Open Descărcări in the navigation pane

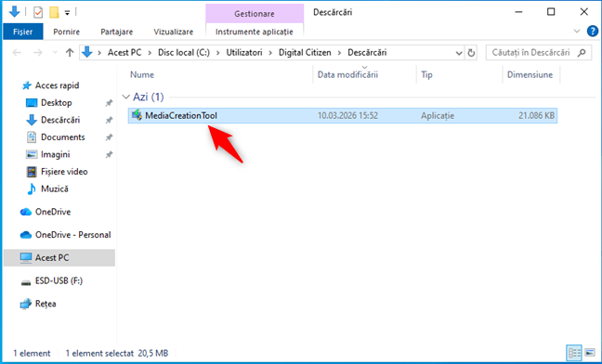60,120
